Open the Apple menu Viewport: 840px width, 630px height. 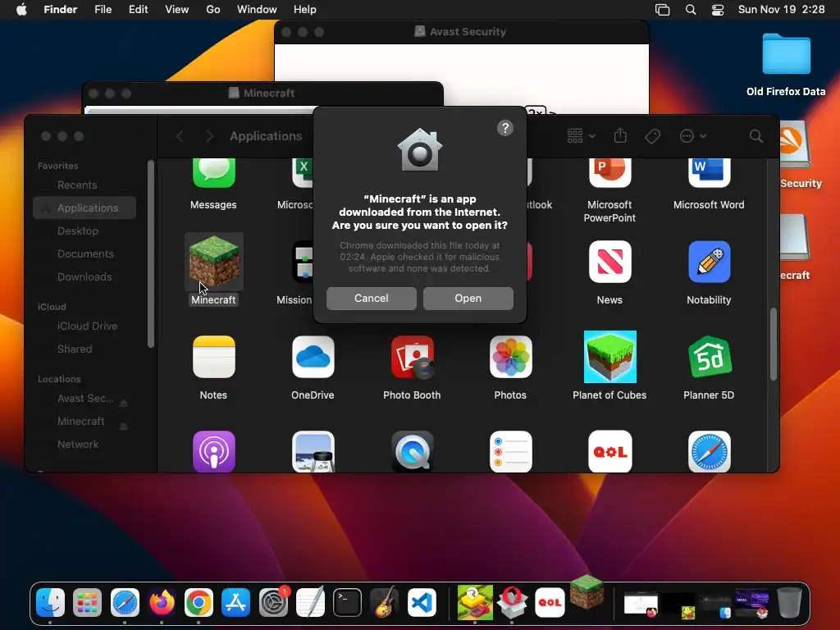click(21, 10)
